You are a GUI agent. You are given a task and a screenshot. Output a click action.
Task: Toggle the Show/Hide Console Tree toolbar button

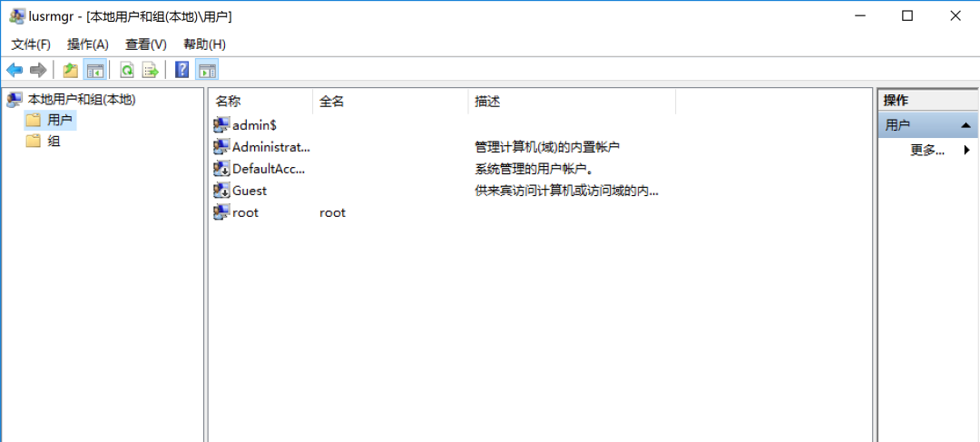click(x=95, y=69)
